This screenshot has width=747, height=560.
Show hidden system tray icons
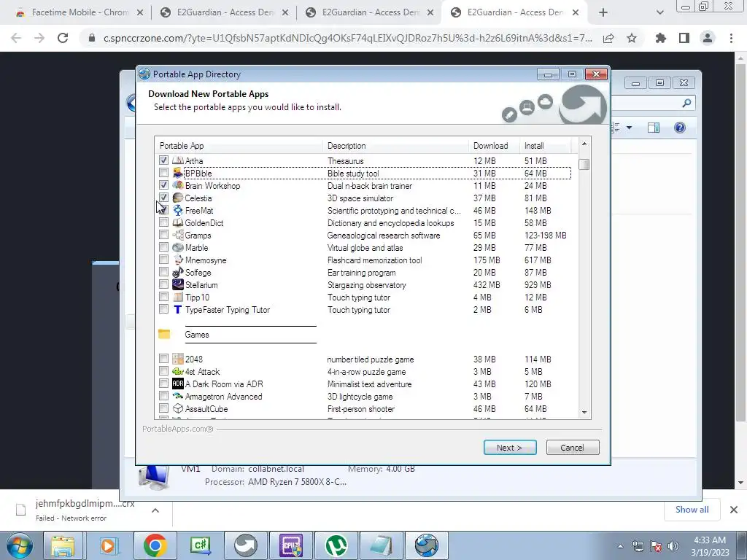[x=620, y=546]
